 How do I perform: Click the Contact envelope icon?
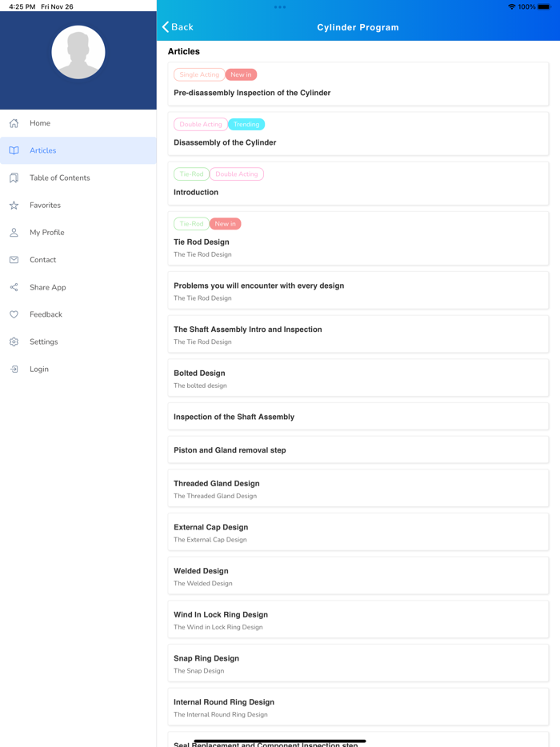pyautogui.click(x=14, y=260)
